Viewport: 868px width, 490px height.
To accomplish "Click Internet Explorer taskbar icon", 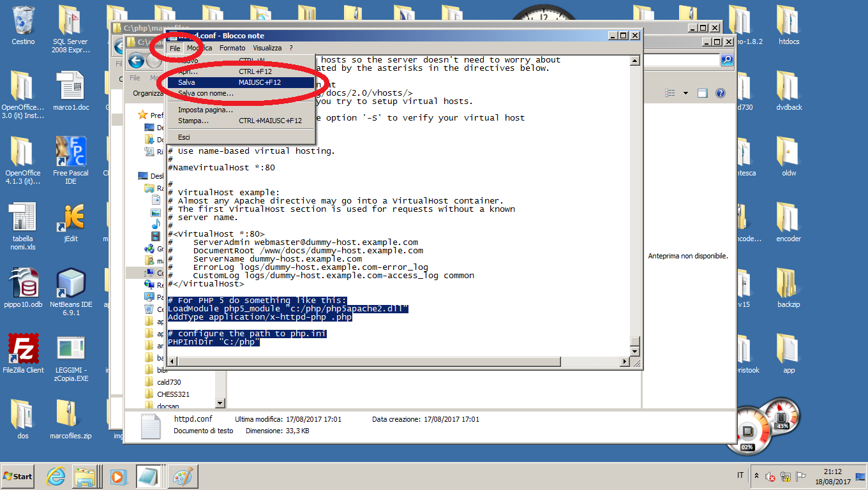I will pos(56,477).
